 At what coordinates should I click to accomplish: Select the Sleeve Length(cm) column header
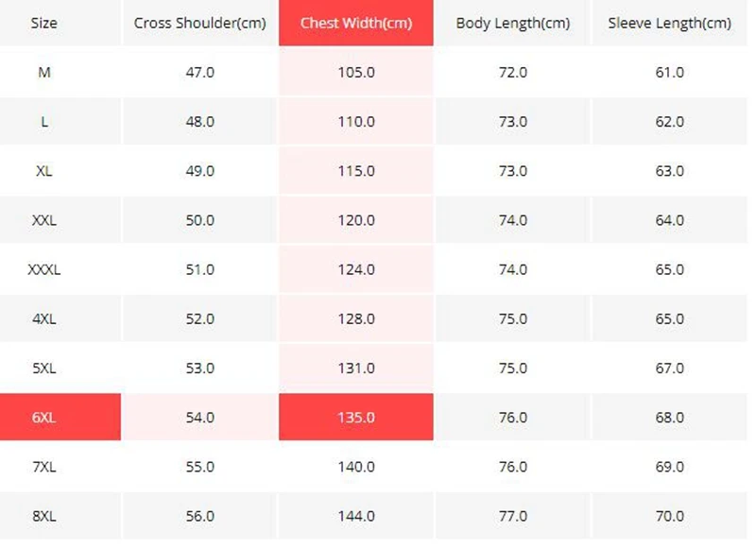tap(669, 23)
